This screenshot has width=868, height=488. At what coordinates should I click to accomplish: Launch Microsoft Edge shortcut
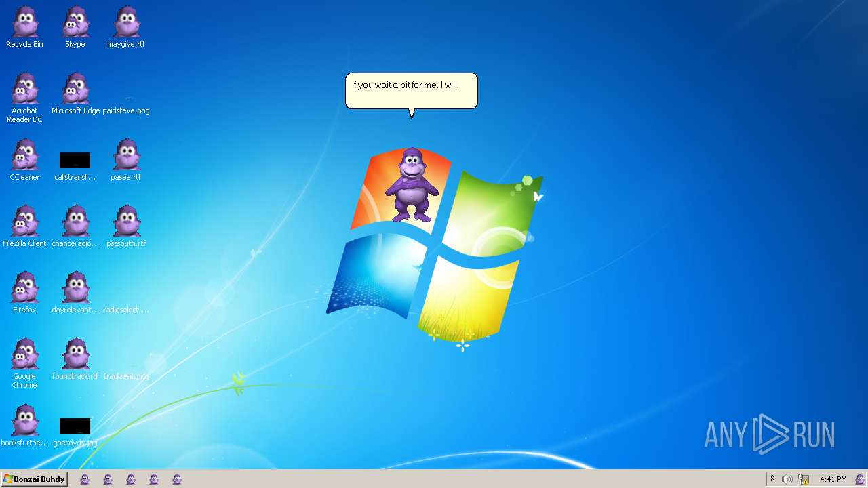coord(75,89)
